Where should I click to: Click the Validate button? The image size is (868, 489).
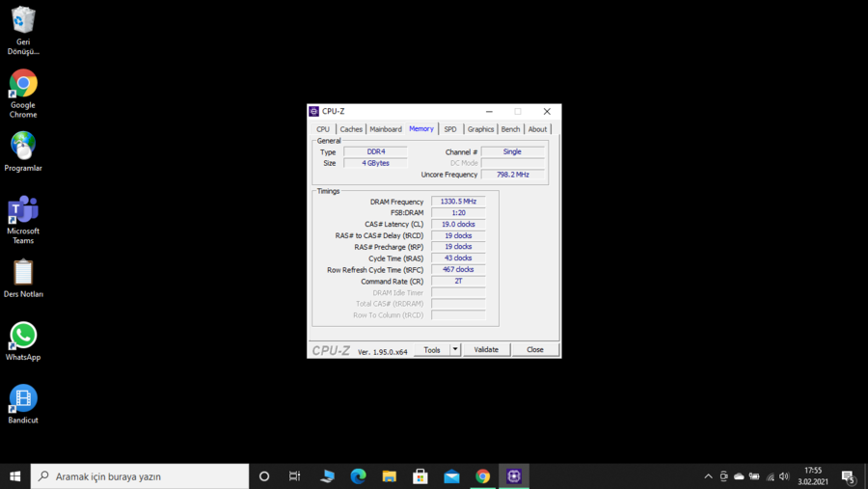[486, 349]
